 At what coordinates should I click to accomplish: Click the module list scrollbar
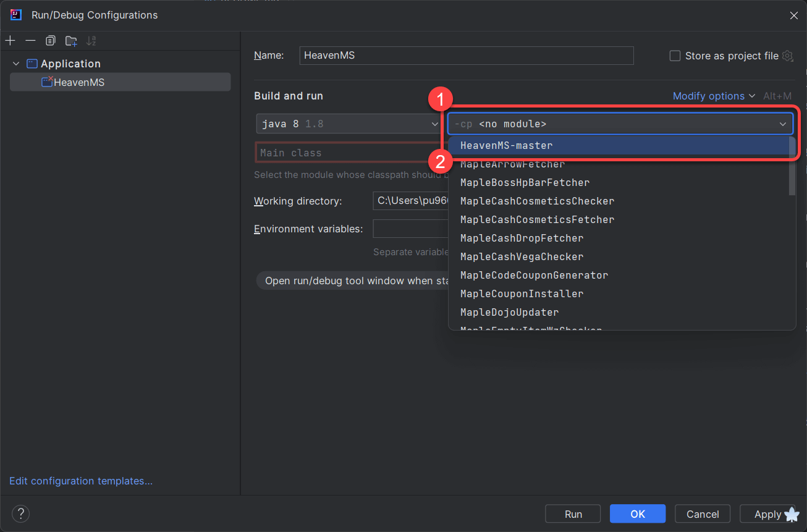point(792,166)
